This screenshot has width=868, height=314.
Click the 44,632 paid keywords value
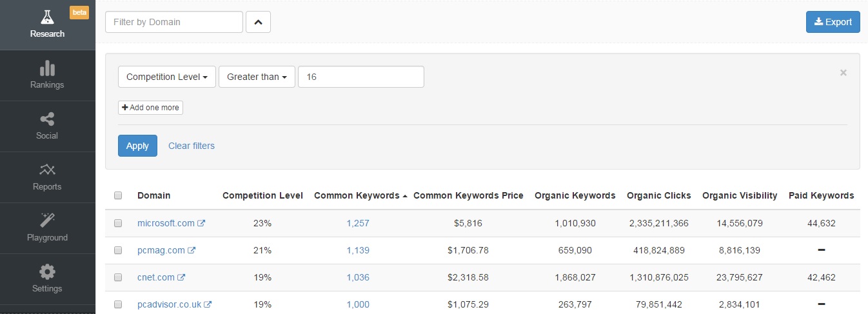[821, 223]
